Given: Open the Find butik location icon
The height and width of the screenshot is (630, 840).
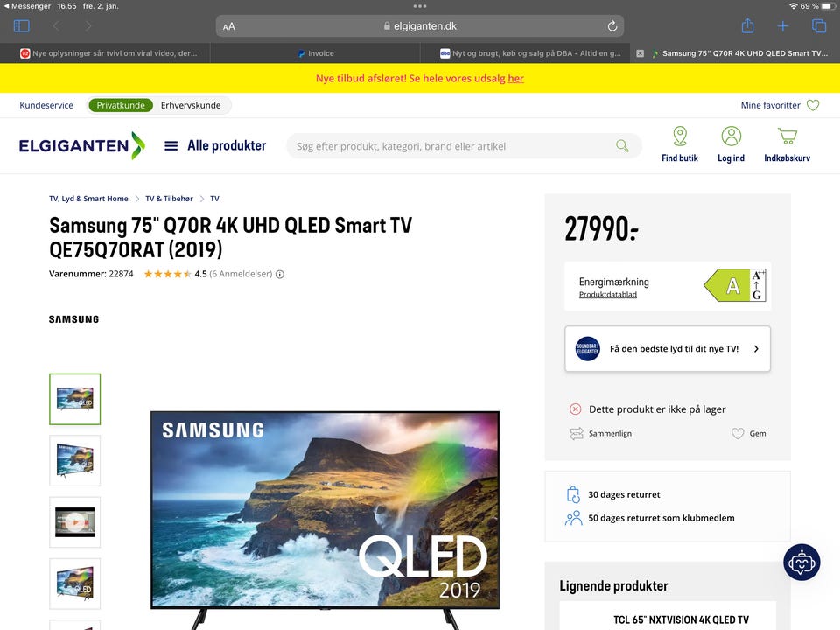Looking at the screenshot, I should [x=680, y=136].
